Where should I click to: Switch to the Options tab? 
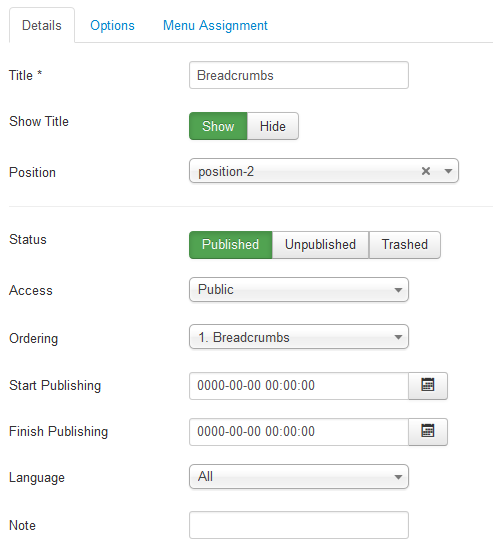coord(112,26)
